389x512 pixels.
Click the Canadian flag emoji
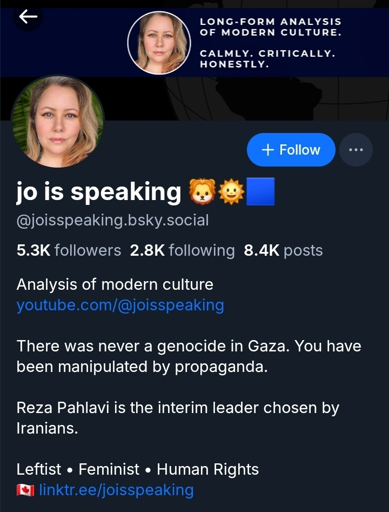pyautogui.click(x=25, y=490)
